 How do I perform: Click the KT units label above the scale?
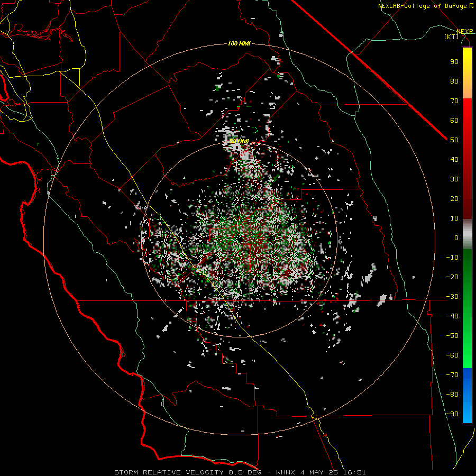[x=452, y=36]
